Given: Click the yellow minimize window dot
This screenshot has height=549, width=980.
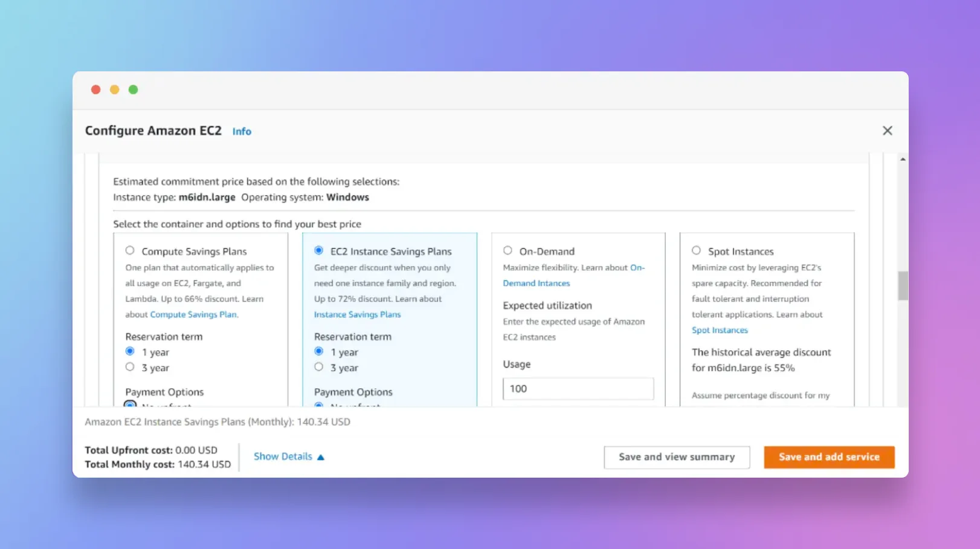Looking at the screenshot, I should 114,89.
